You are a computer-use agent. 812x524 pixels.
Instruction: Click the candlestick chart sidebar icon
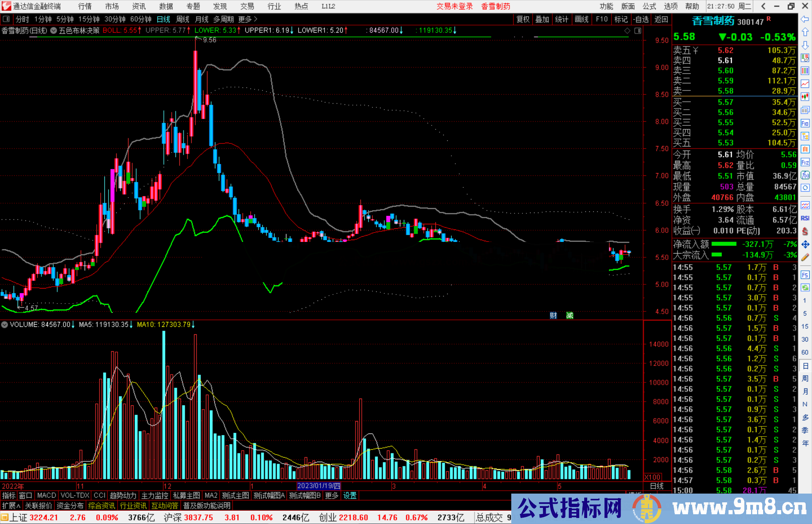[x=805, y=97]
